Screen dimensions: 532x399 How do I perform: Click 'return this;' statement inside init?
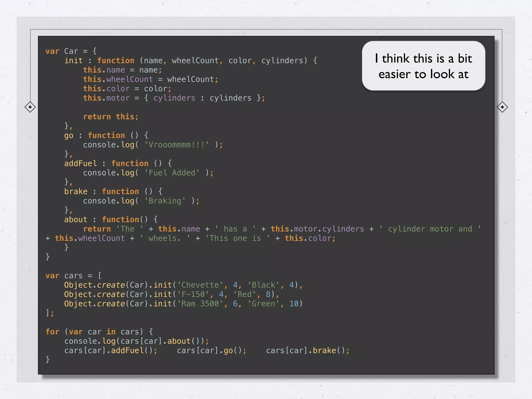click(x=110, y=117)
